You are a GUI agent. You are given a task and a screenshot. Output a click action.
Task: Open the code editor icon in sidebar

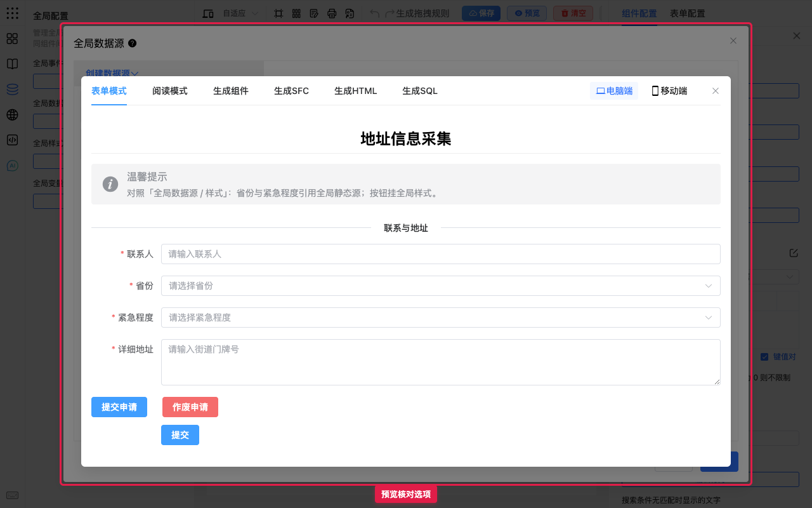click(12, 140)
